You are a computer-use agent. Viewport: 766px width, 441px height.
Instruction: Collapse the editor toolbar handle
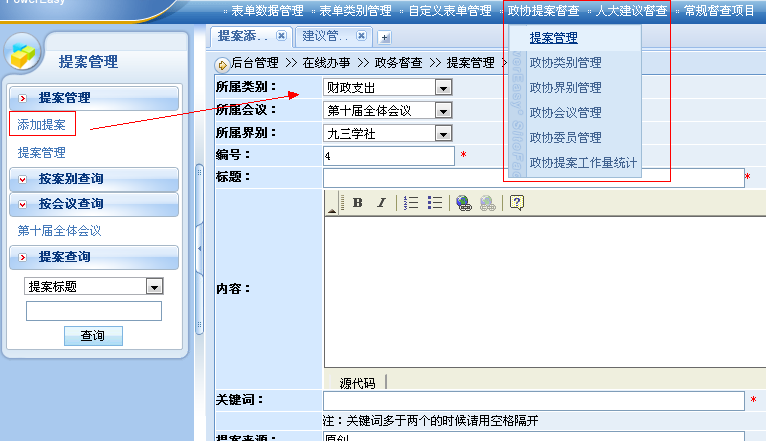tap(332, 203)
